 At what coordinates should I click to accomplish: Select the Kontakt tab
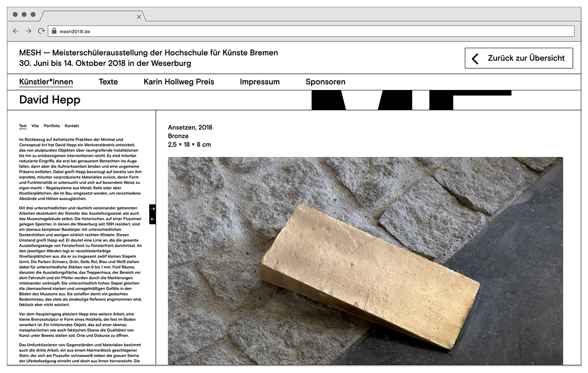(x=72, y=126)
